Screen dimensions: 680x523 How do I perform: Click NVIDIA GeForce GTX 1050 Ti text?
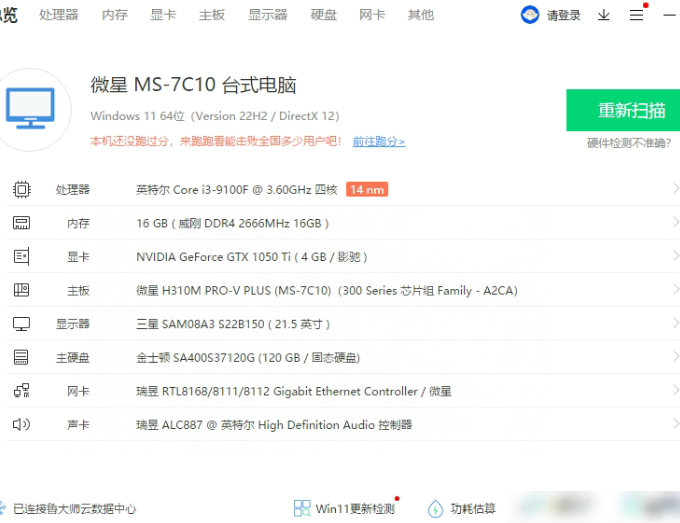[x=252, y=257]
